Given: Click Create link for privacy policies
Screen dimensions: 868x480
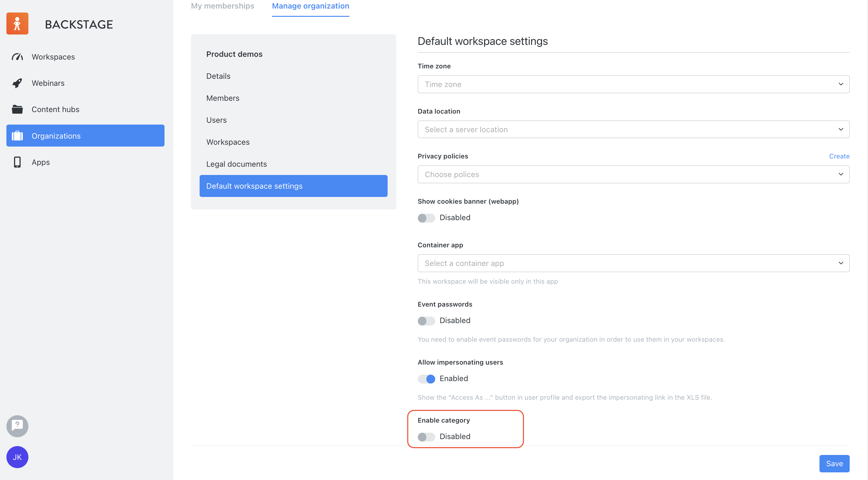Looking at the screenshot, I should pyautogui.click(x=839, y=156).
